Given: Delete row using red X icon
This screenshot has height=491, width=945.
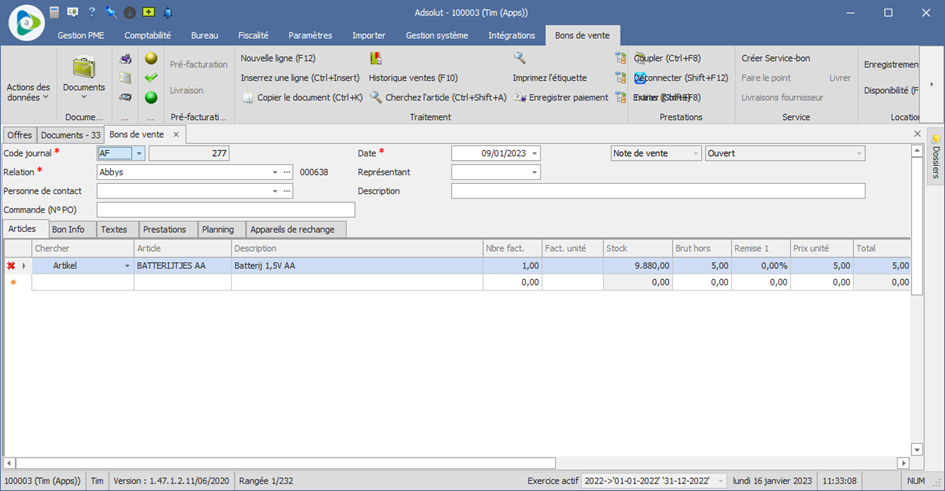Looking at the screenshot, I should tap(11, 266).
